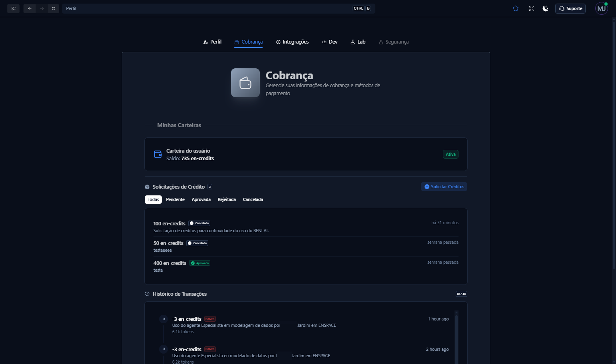Click the Carteira do usuário wallet icon
616x364 pixels.
158,154
